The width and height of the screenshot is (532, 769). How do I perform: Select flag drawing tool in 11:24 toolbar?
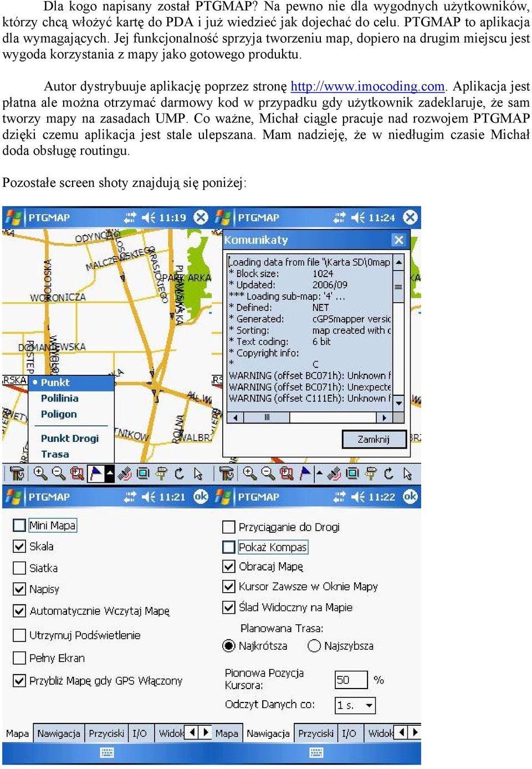pos(305,473)
